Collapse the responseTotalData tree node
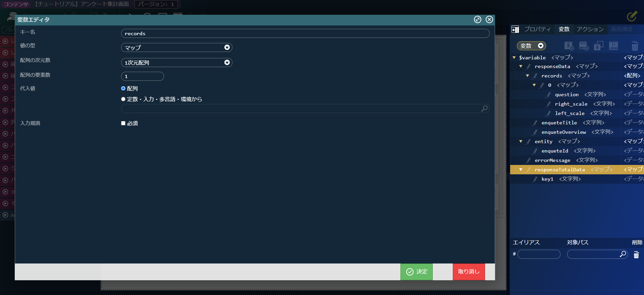The height and width of the screenshot is (295, 644). coord(521,170)
